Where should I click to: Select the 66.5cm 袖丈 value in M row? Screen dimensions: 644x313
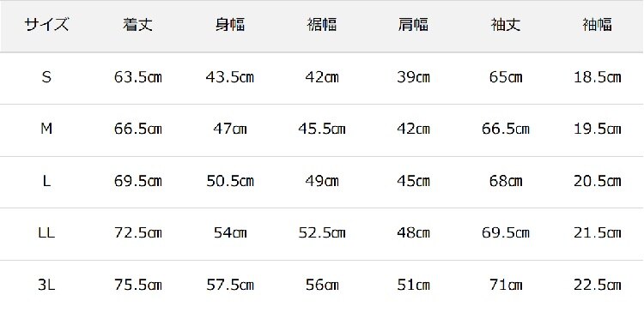[506, 129]
